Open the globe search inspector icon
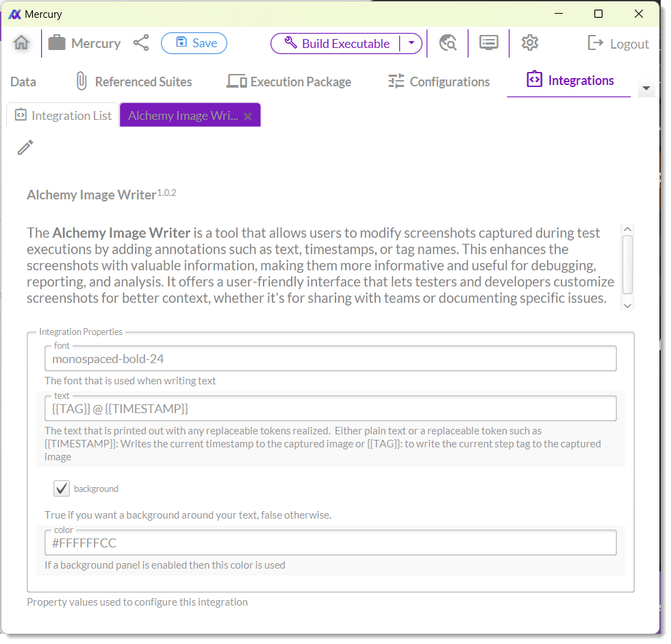The image size is (671, 644). click(448, 42)
